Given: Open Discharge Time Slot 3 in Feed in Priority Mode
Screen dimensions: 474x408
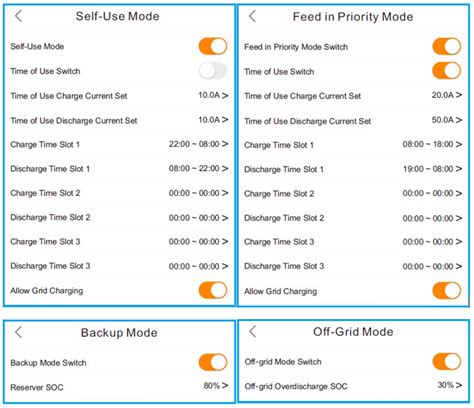Looking at the screenshot, I should [353, 266].
